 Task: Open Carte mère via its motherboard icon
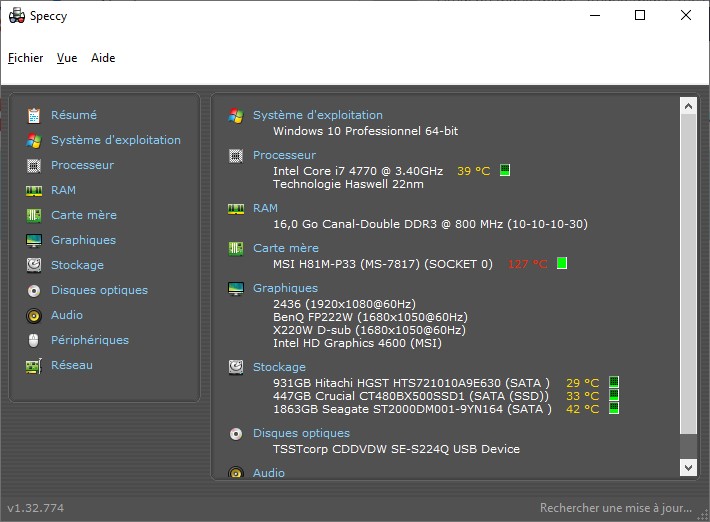point(34,215)
